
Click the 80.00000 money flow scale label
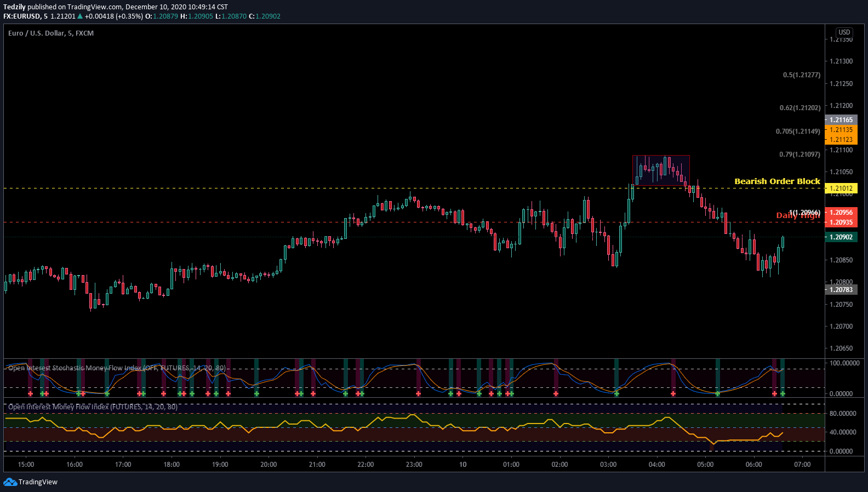pyautogui.click(x=843, y=414)
